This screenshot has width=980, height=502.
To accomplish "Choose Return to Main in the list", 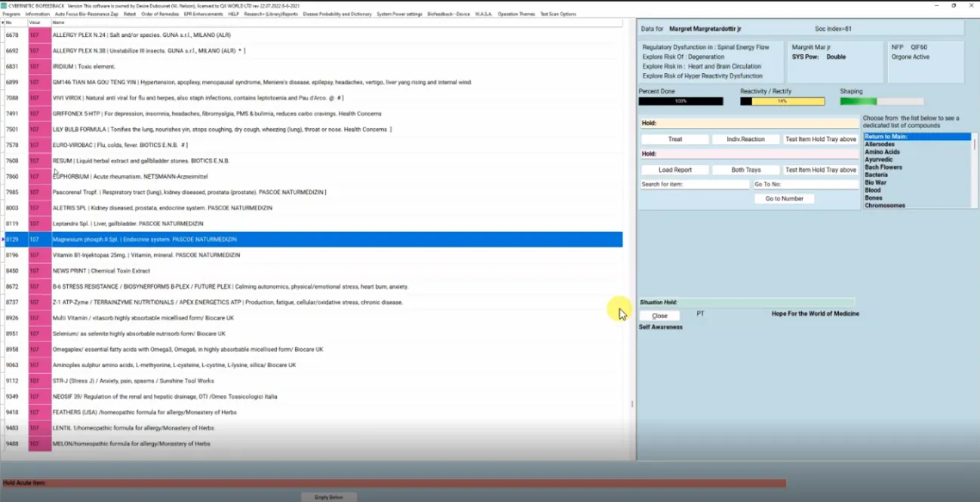I will click(x=886, y=137).
